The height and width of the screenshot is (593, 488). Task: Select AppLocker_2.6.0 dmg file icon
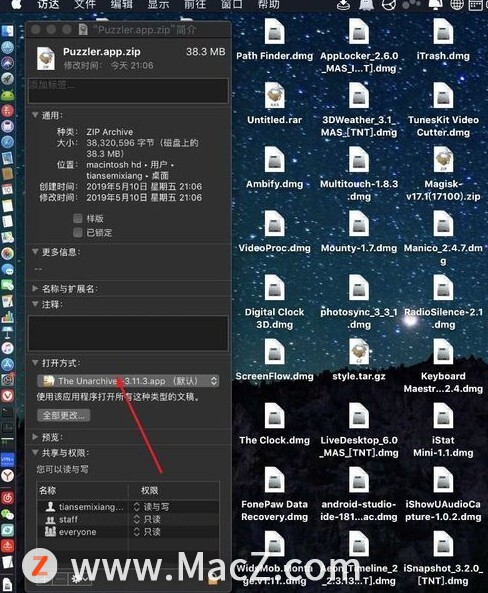pyautogui.click(x=359, y=32)
